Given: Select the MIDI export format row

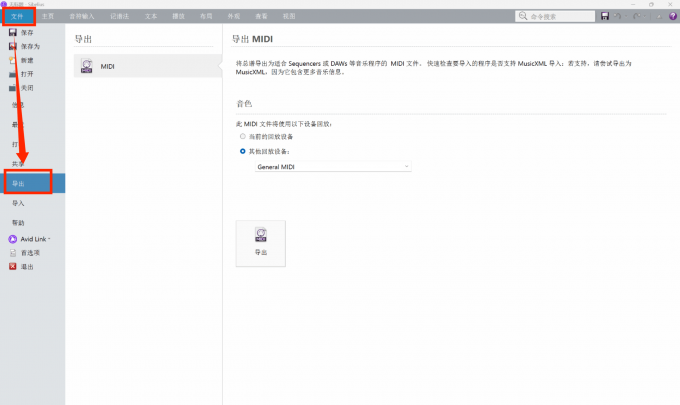Looking at the screenshot, I should pos(147,66).
